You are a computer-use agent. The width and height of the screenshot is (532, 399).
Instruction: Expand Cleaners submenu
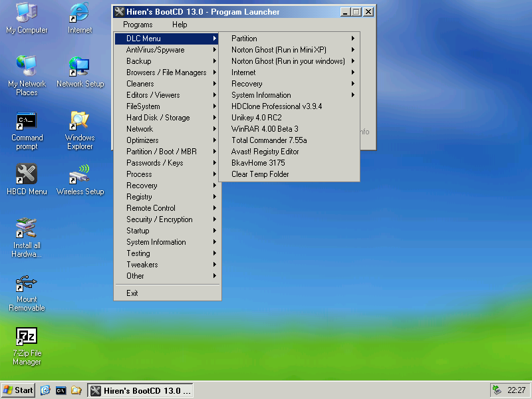[x=167, y=84]
